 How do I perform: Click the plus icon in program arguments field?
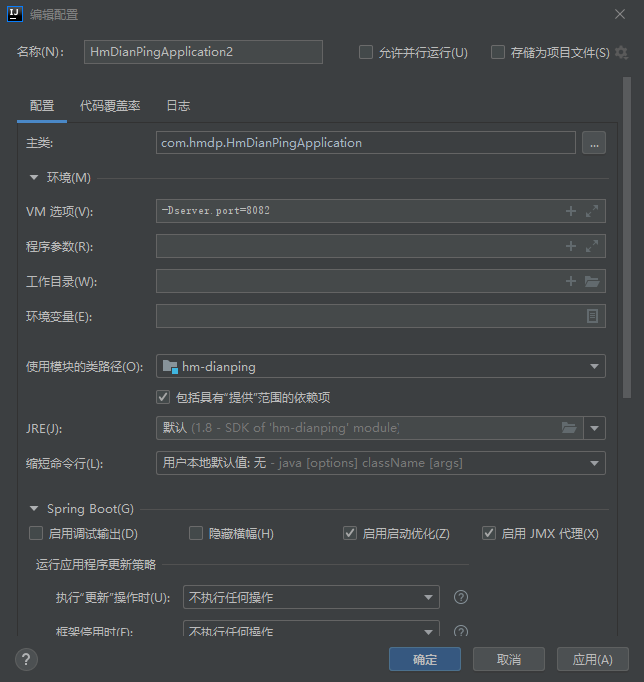(x=571, y=246)
